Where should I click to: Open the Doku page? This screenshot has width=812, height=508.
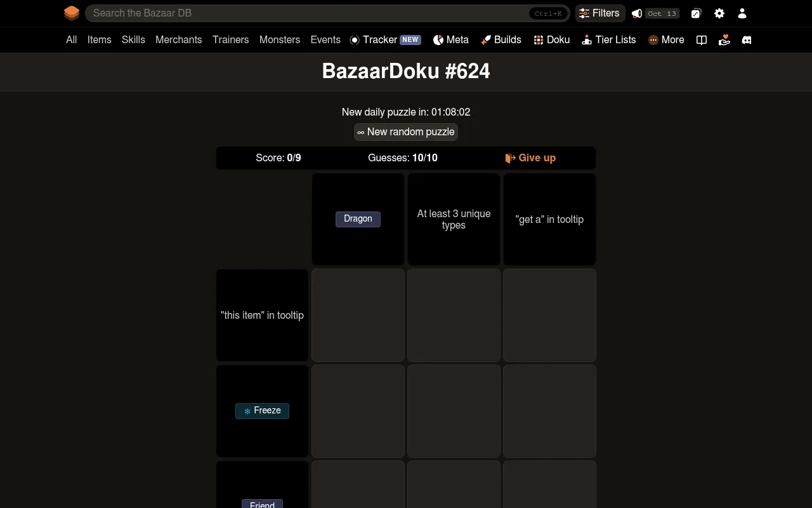[x=551, y=39]
